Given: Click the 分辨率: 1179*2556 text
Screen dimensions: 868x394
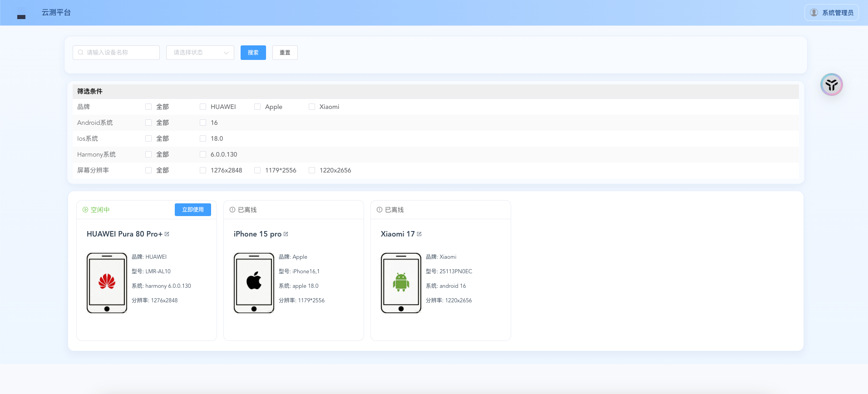Looking at the screenshot, I should pyautogui.click(x=302, y=300).
